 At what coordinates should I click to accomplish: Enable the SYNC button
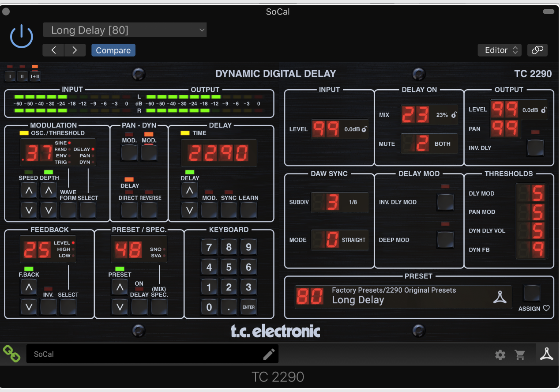[229, 210]
